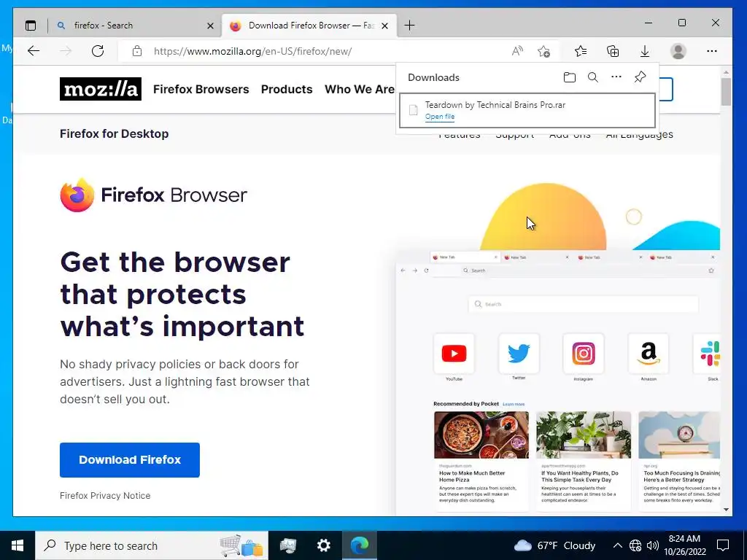The height and width of the screenshot is (560, 747).
Task: Open the Firefox Browsers menu
Action: click(201, 89)
